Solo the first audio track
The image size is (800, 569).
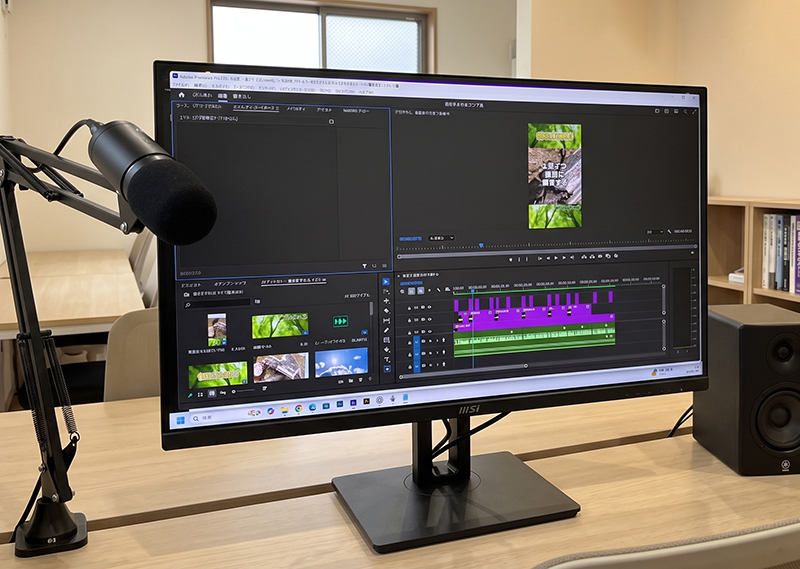click(437, 340)
